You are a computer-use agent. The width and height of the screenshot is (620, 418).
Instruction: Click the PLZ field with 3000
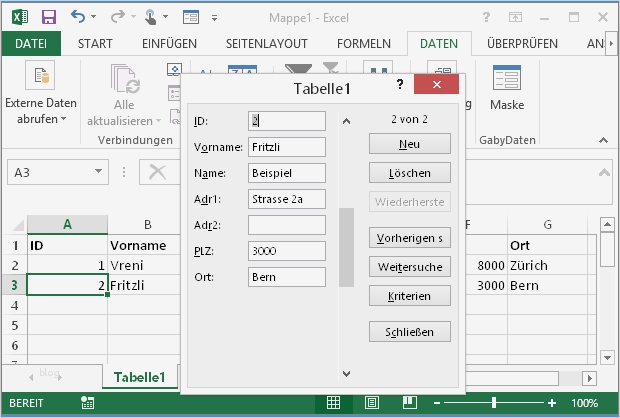pyautogui.click(x=287, y=251)
